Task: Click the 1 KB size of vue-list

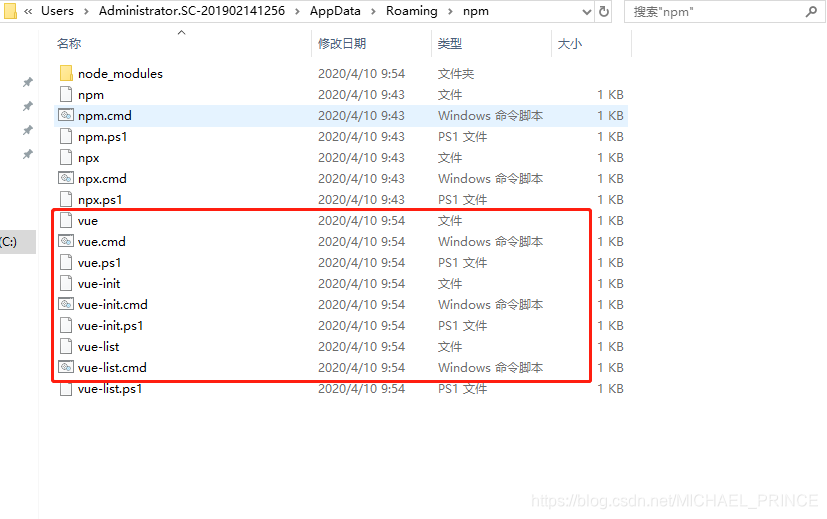Action: 610,347
